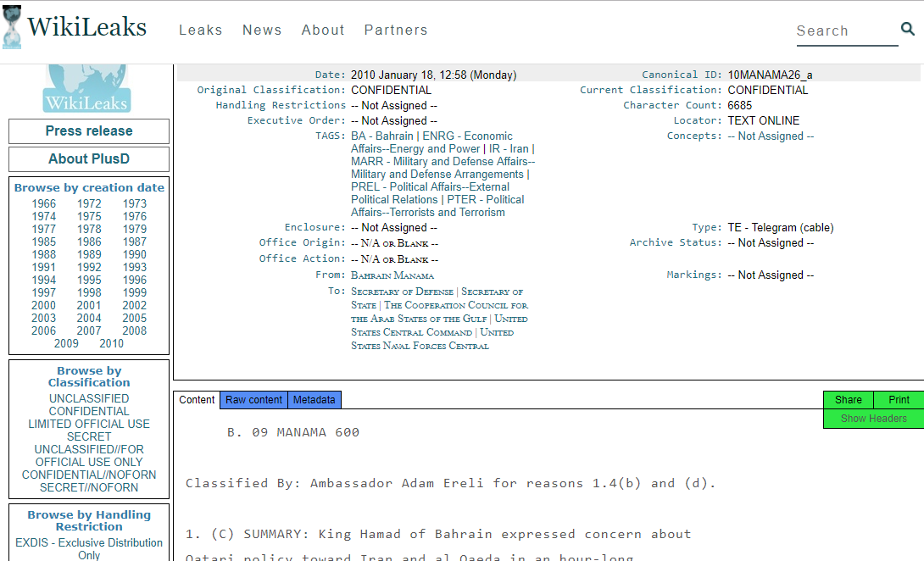Image resolution: width=924 pixels, height=561 pixels.
Task: Click the search magnifying glass icon
Action: pyautogui.click(x=908, y=29)
